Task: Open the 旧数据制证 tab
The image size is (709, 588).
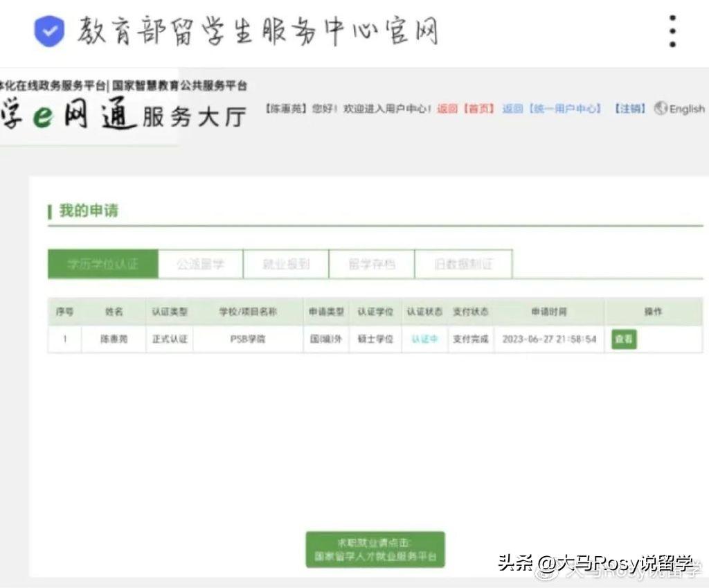Action: tap(463, 265)
